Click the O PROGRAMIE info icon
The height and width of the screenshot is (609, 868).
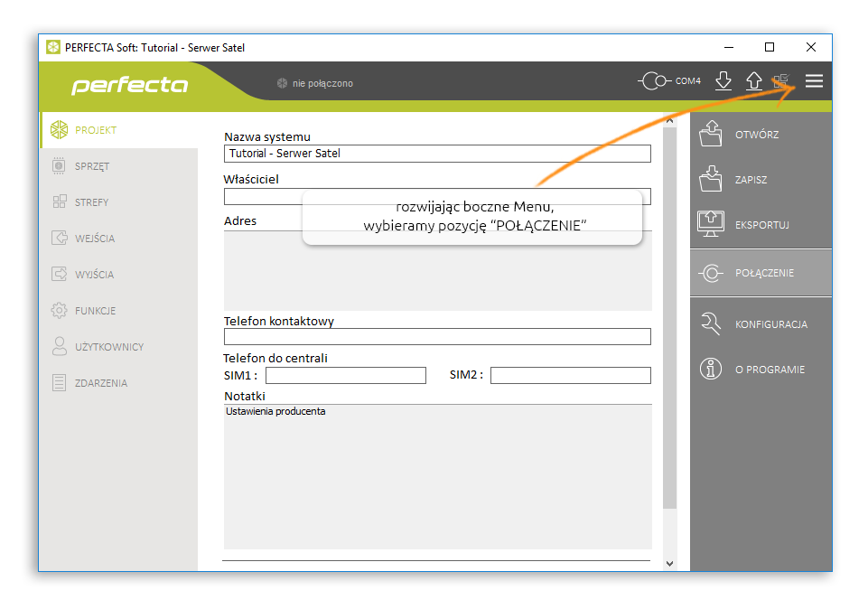(x=711, y=369)
